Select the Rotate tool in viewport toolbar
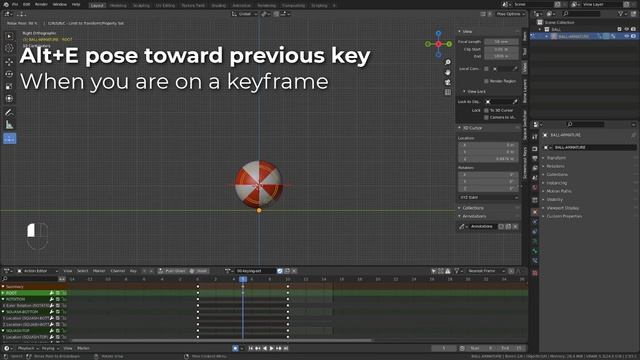The width and height of the screenshot is (640, 360). (x=9, y=74)
